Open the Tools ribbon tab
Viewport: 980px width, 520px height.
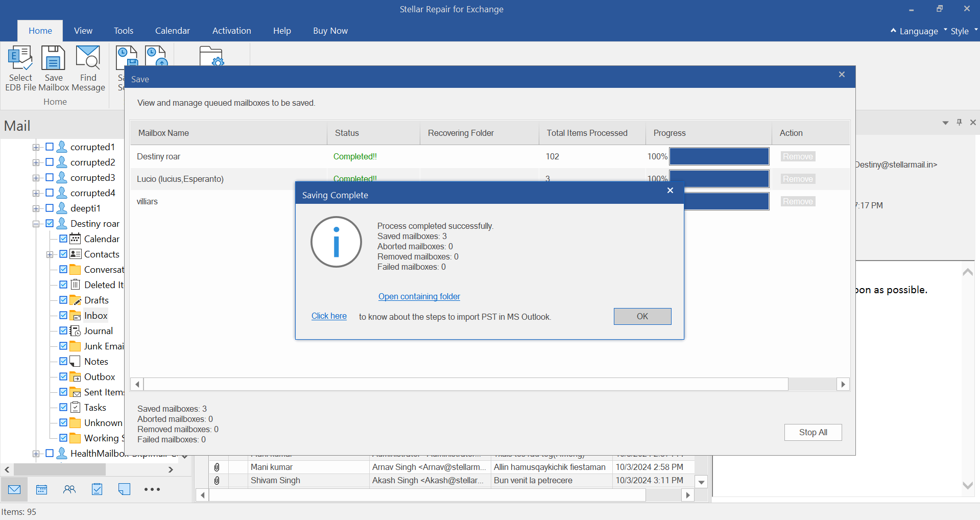[123, 31]
